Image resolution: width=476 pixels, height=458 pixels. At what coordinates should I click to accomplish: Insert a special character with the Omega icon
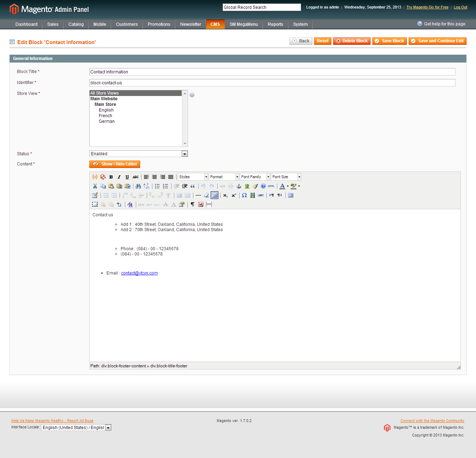pyautogui.click(x=245, y=195)
